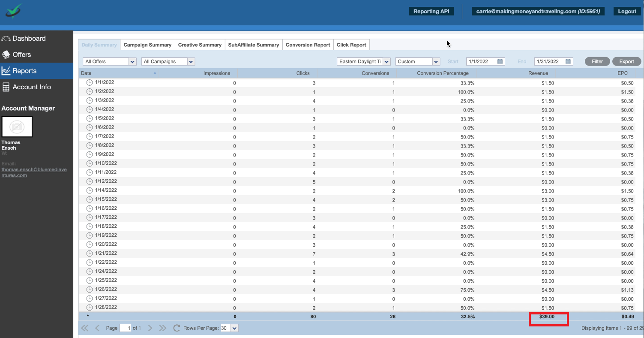This screenshot has height=338, width=644.
Task: Click the total $39.00 revenue value
Action: click(x=547, y=317)
